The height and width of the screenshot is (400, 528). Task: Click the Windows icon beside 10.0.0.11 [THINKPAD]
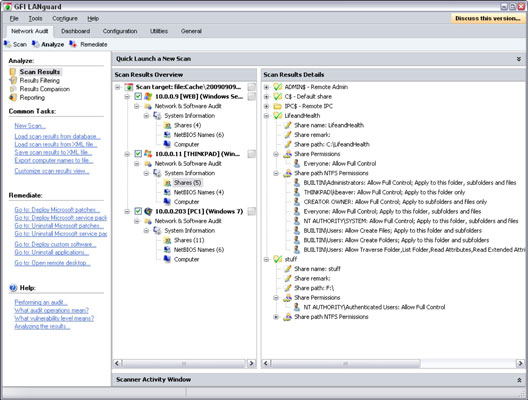[148, 154]
